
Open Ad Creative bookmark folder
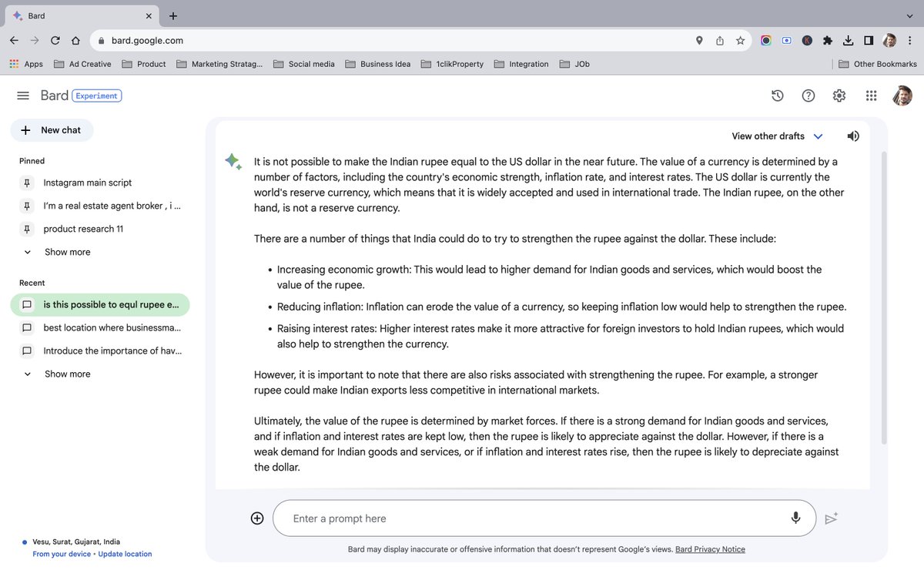pyautogui.click(x=82, y=64)
